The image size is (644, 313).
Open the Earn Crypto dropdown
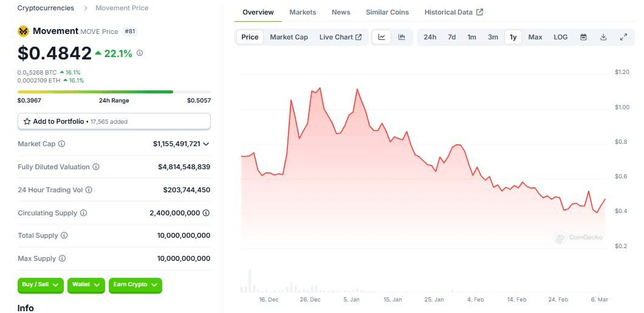pyautogui.click(x=135, y=284)
